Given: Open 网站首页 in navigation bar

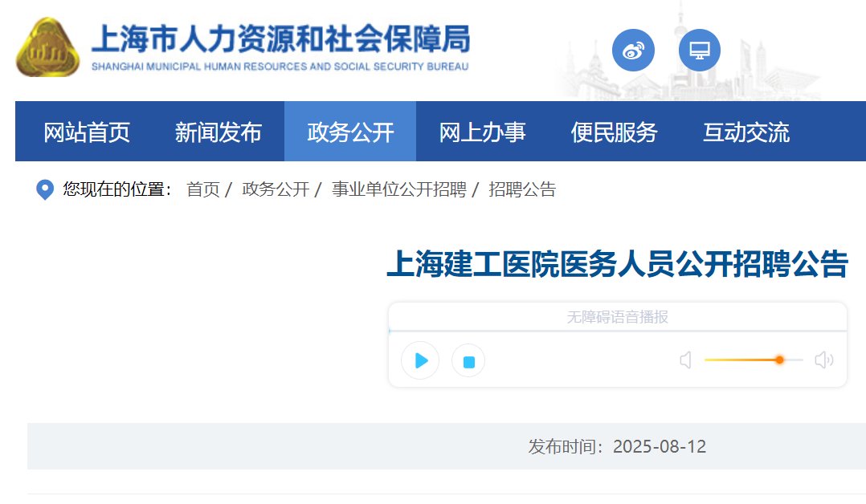Looking at the screenshot, I should (87, 132).
